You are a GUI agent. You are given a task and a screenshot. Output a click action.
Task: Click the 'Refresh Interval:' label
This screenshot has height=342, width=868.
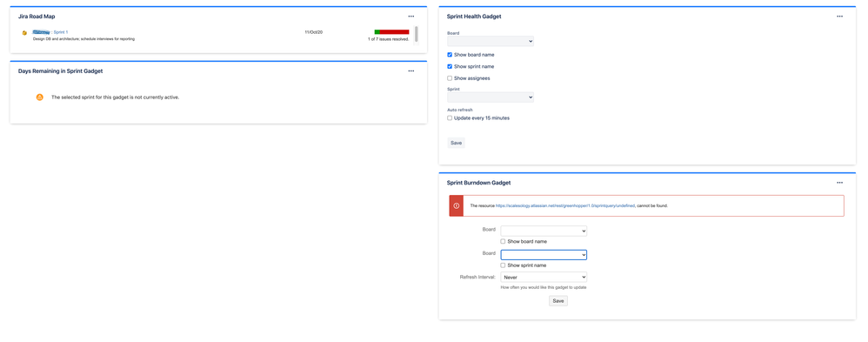[x=477, y=277]
